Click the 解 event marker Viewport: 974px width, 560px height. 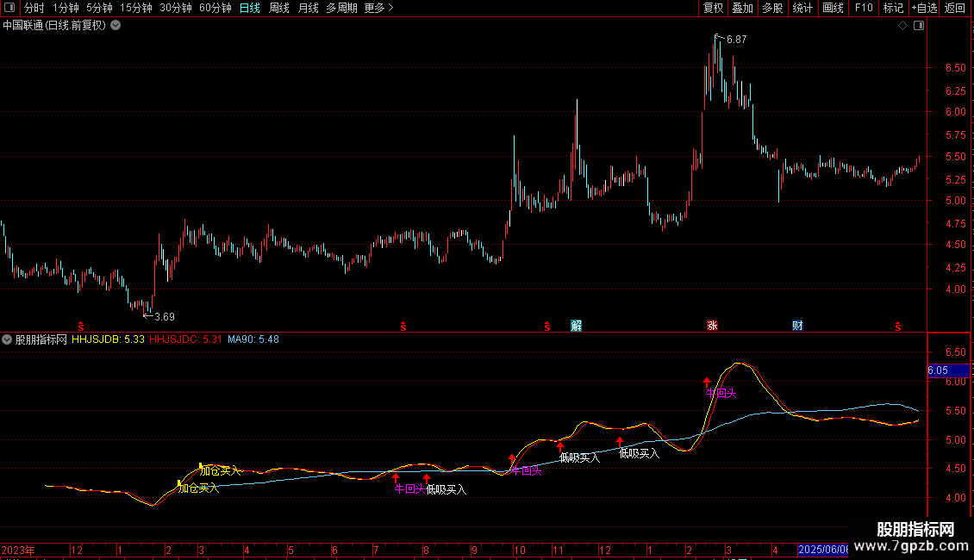[x=577, y=326]
